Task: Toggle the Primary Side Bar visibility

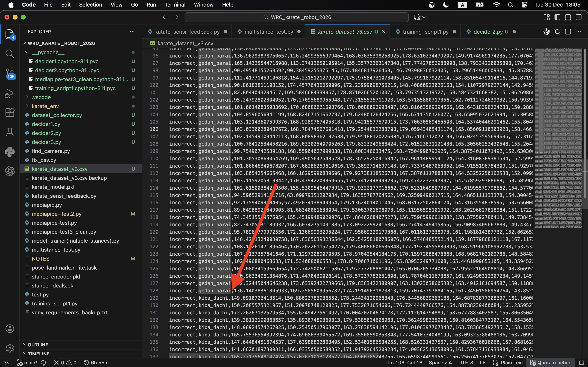Action: point(557,17)
